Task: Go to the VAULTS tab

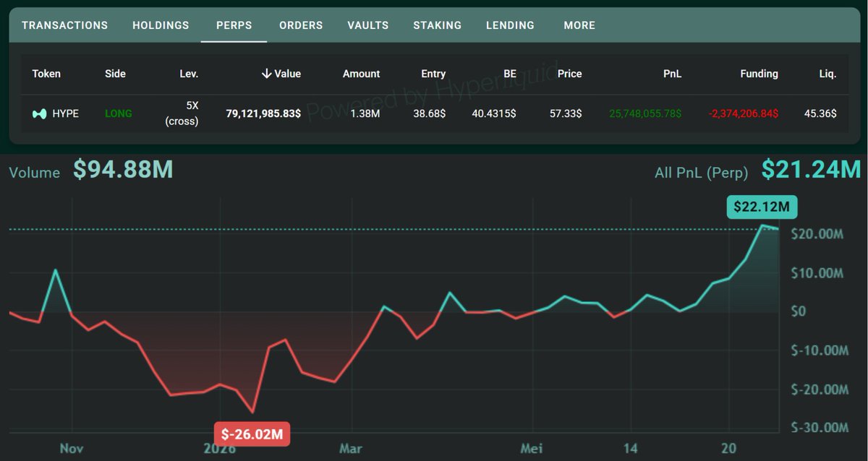Action: coord(368,25)
